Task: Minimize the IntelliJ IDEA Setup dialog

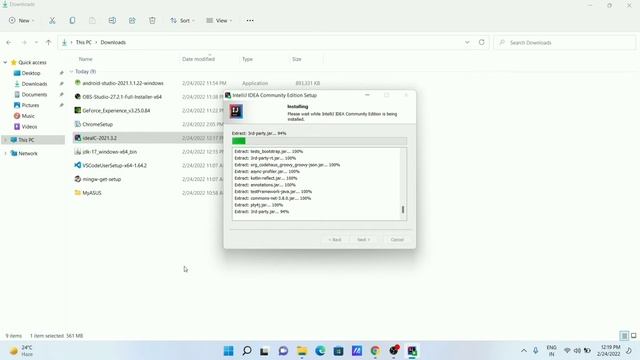Action: (367, 95)
